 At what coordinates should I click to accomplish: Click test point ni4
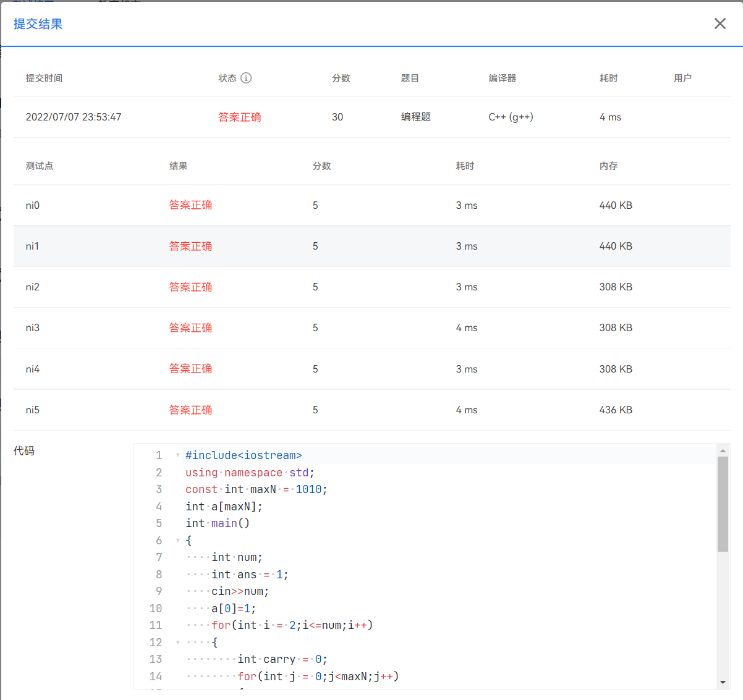click(x=33, y=369)
